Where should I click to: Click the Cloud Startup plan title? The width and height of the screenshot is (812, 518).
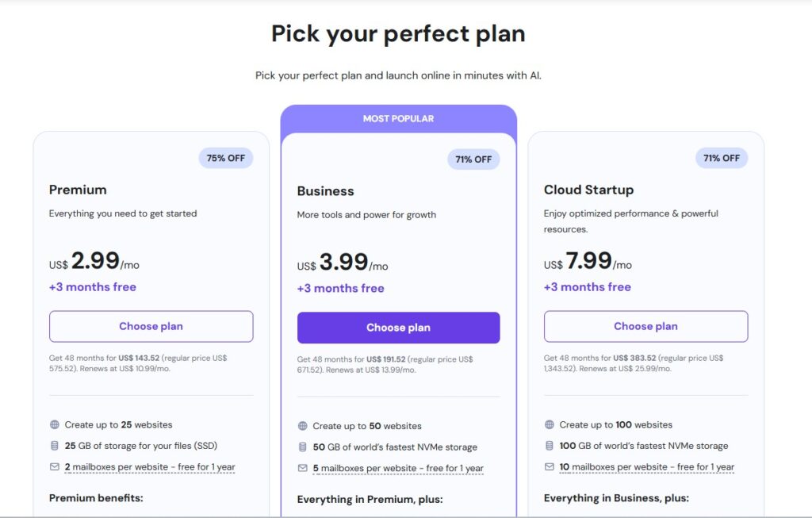coord(589,190)
